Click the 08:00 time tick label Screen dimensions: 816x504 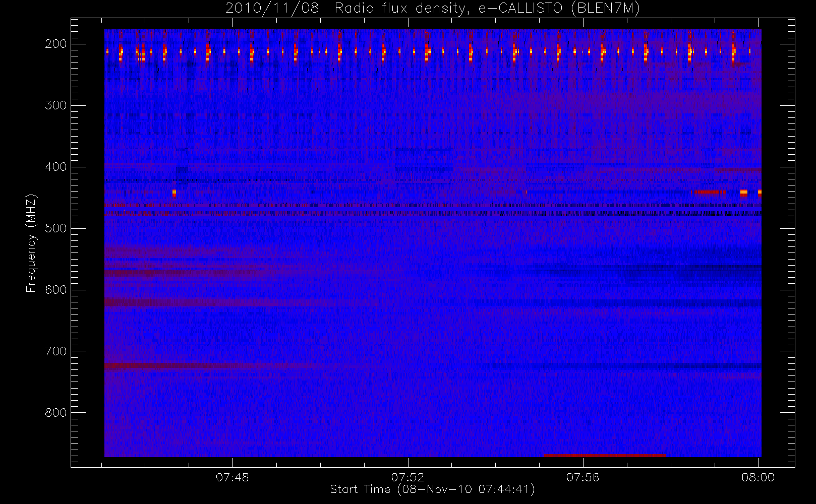click(758, 477)
